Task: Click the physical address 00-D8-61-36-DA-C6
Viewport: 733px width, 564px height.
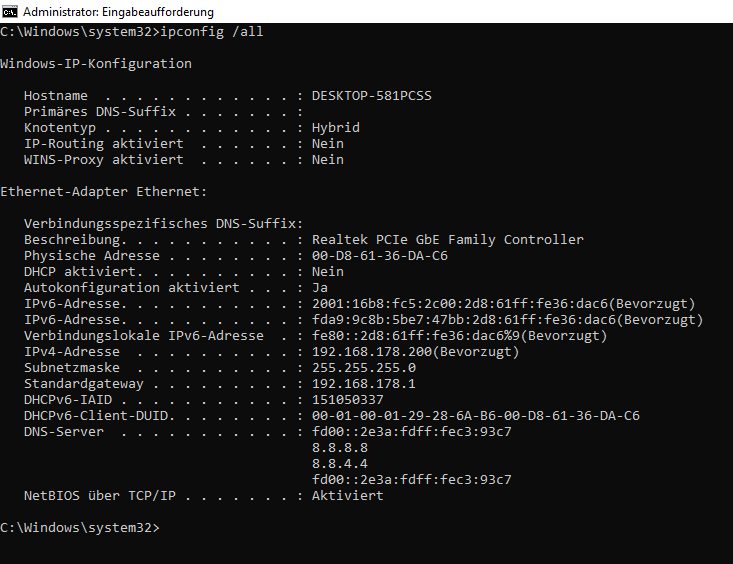Action: pos(380,256)
